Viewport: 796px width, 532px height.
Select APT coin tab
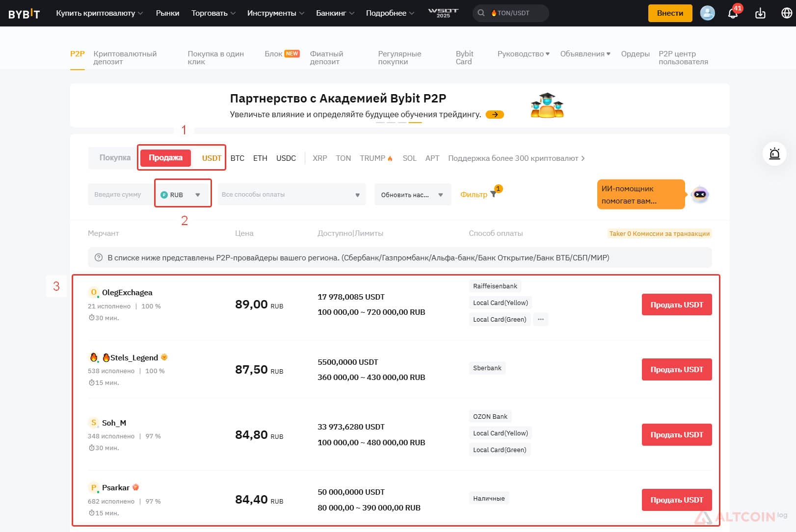pos(432,158)
